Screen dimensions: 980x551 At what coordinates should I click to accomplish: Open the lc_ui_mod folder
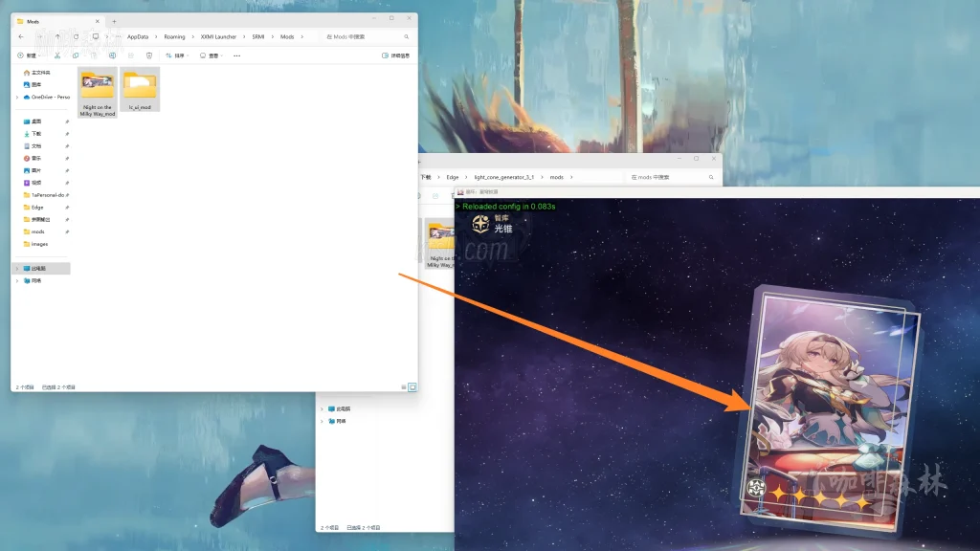point(140,91)
